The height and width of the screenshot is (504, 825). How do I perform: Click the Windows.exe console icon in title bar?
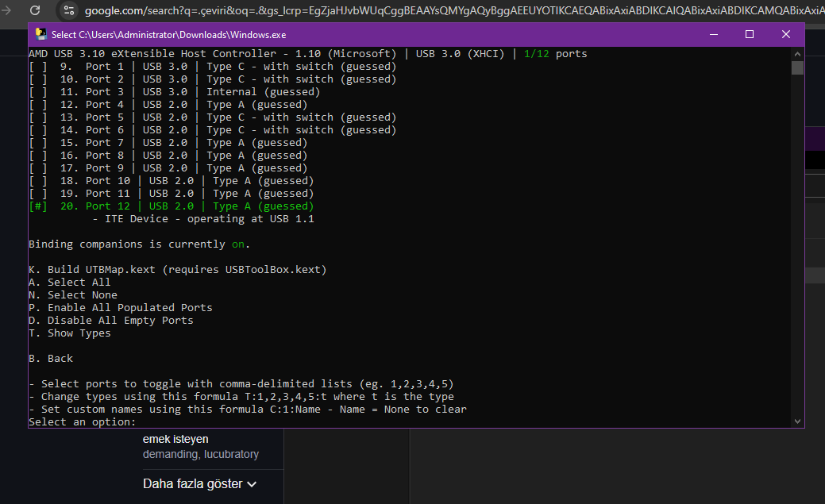coord(39,35)
